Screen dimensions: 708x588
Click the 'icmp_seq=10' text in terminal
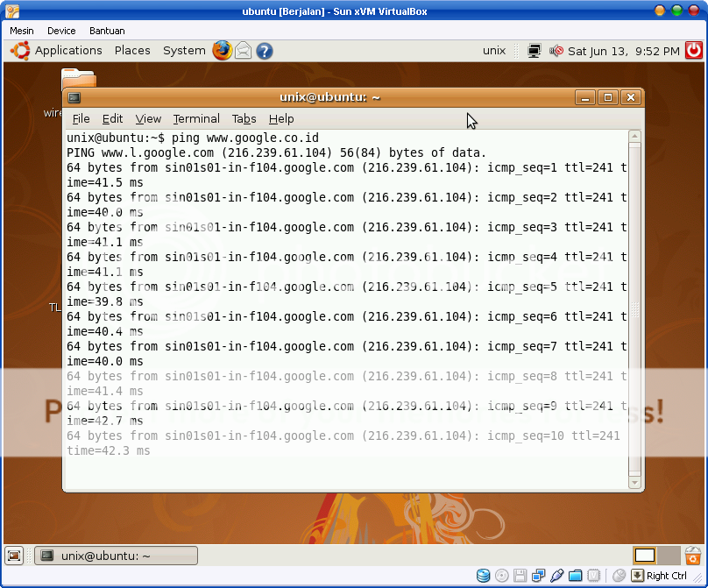coord(526,436)
